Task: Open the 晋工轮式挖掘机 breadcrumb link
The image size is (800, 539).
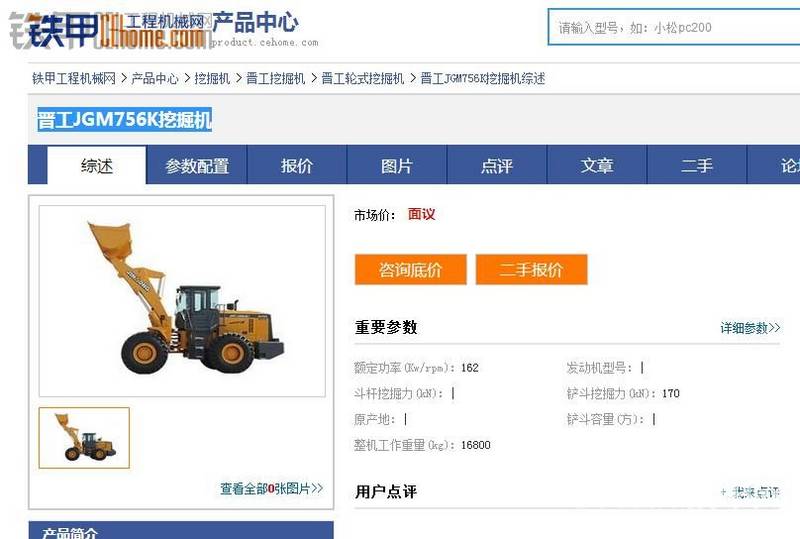Action: (x=362, y=79)
